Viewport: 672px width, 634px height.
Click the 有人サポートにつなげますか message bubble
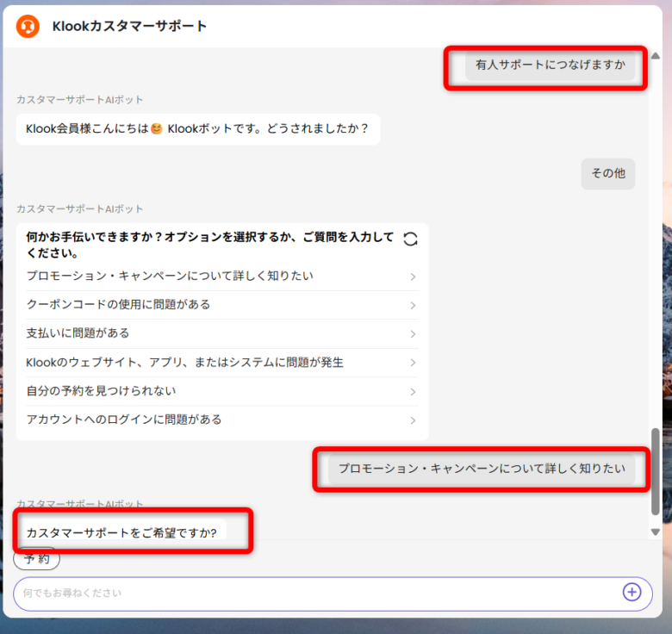point(550,65)
